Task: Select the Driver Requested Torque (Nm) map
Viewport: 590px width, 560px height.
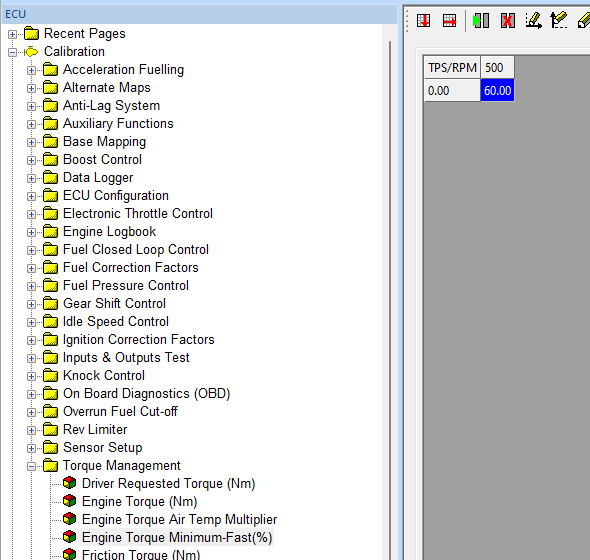Action: 168,483
